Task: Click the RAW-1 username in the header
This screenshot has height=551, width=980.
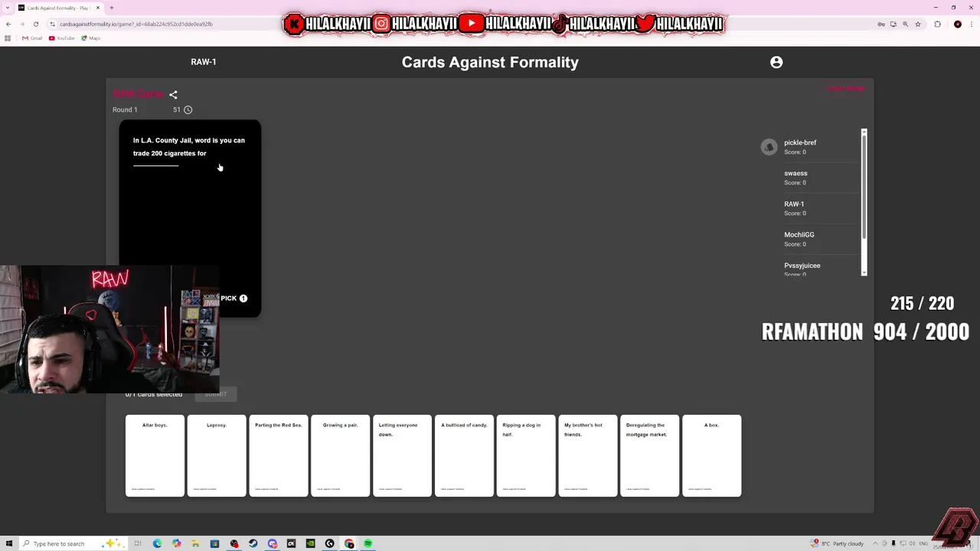Action: coord(204,62)
